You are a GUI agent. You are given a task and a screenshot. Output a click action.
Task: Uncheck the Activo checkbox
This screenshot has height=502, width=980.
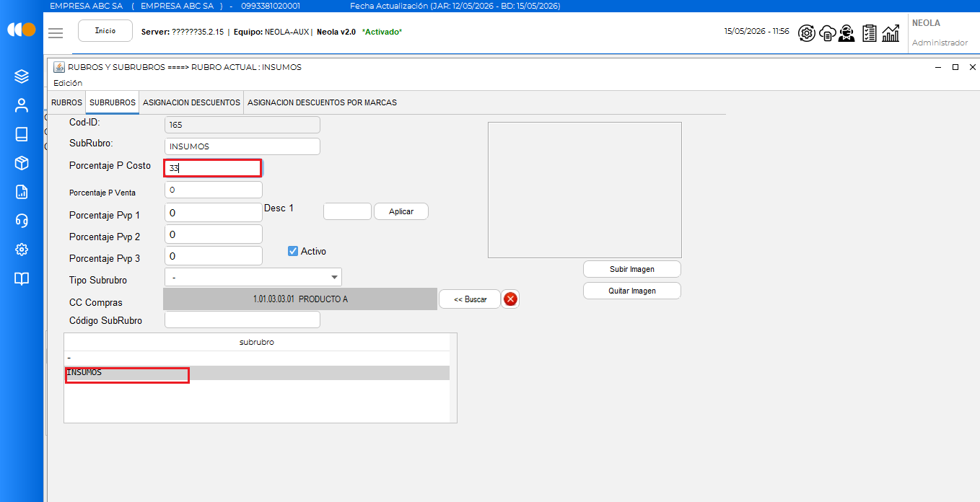293,251
